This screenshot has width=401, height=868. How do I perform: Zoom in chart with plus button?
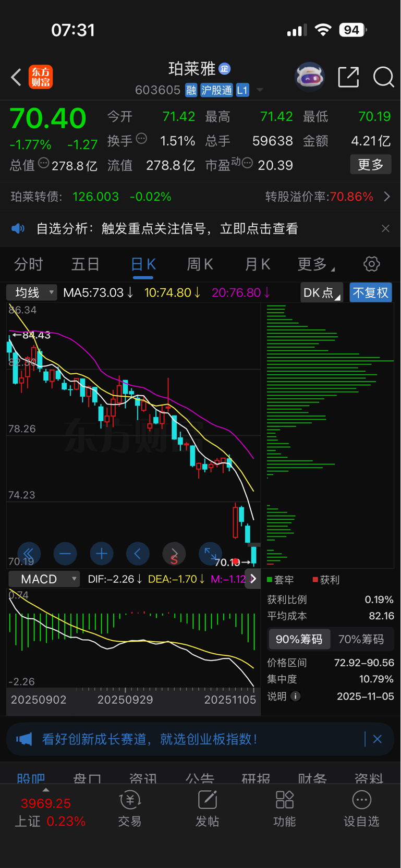[102, 554]
